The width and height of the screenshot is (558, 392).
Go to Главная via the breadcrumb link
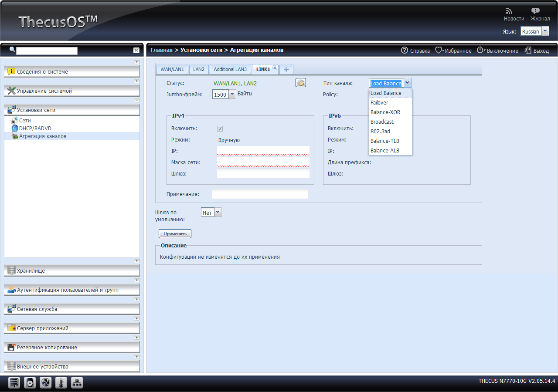tap(161, 50)
